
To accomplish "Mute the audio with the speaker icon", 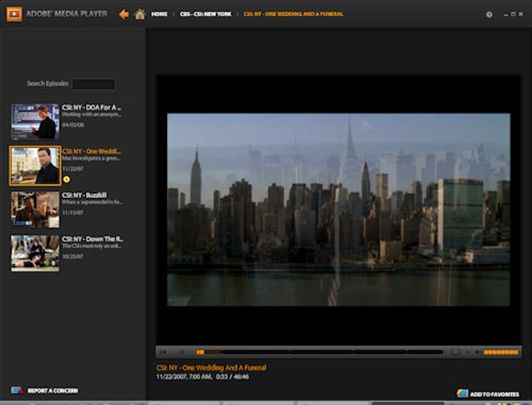I will pos(477,352).
